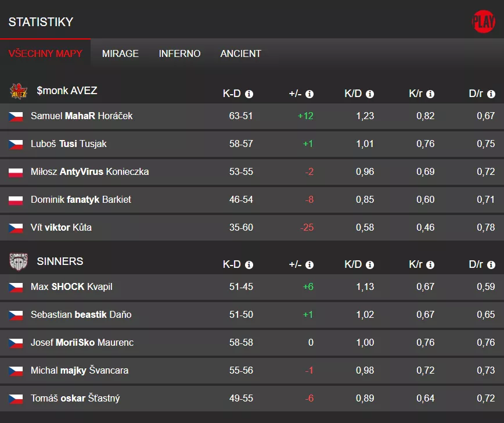Open Samuel MahaR Horáček player profile
504x423 pixels.
click(81, 116)
